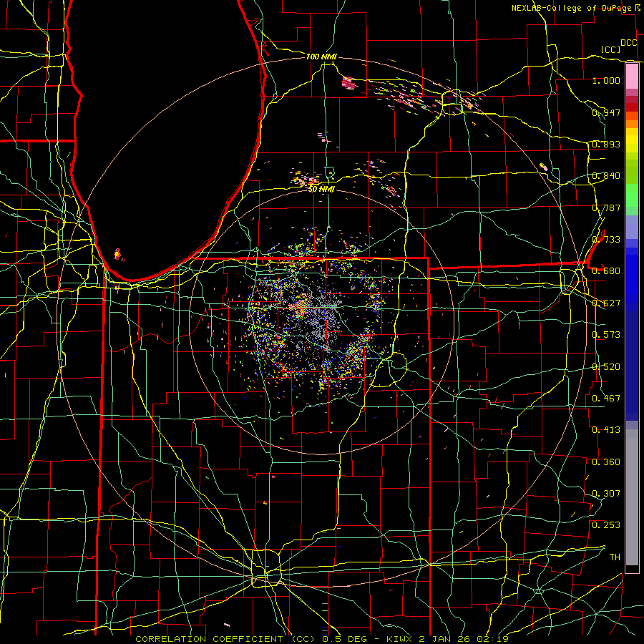Select the 0.787 scale value

(x=606, y=208)
